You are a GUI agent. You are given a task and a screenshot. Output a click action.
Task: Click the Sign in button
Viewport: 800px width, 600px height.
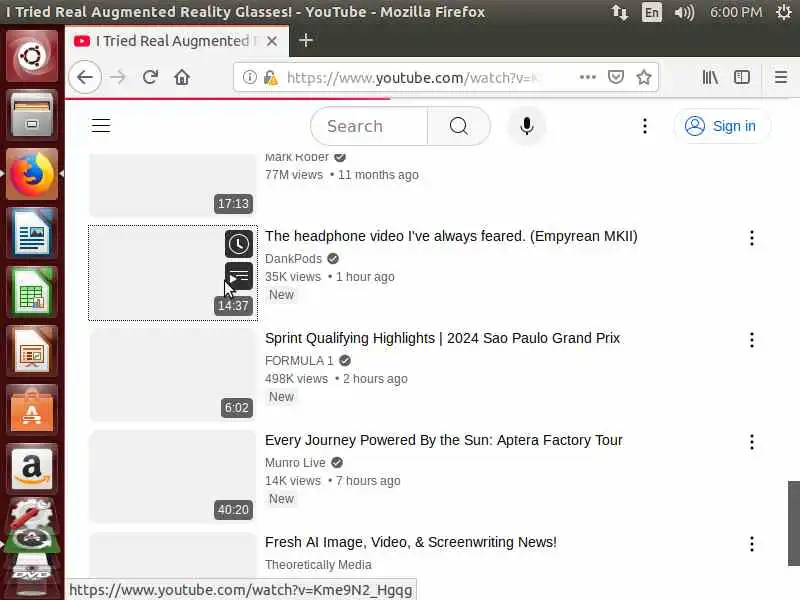pos(721,126)
